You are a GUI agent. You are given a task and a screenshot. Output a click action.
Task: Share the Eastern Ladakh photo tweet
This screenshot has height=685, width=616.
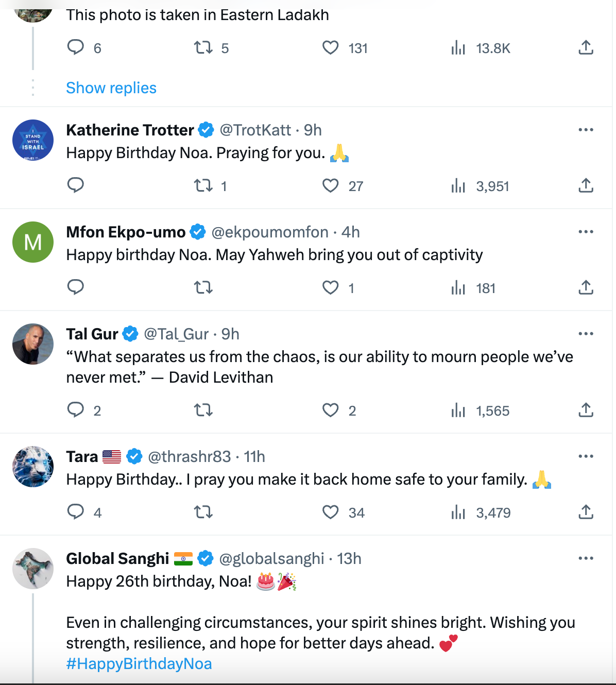[x=586, y=48]
